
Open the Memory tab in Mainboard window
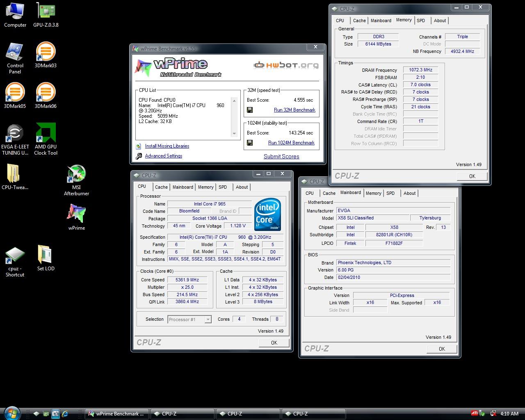(373, 193)
